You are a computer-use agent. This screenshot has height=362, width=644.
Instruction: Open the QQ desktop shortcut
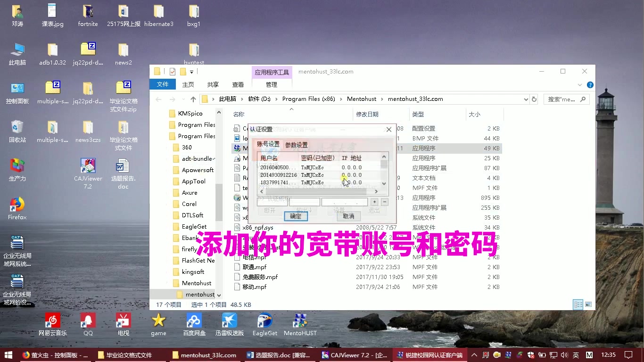(x=88, y=324)
